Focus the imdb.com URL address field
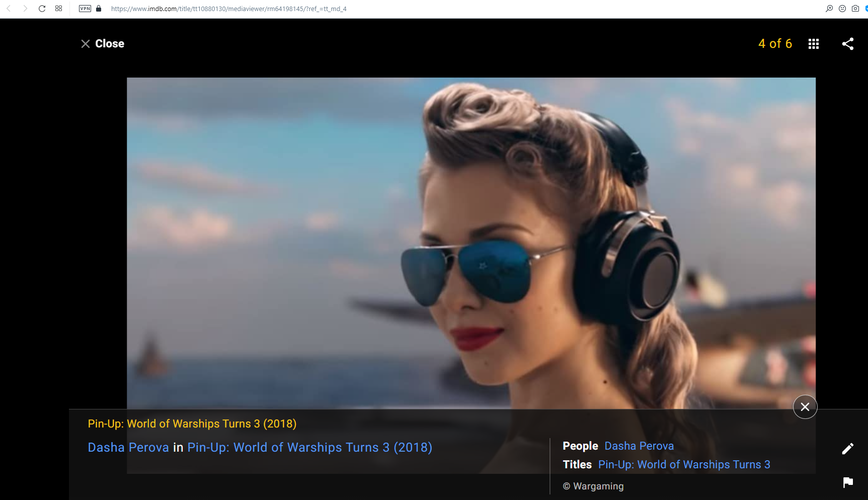868x500 pixels. click(229, 9)
